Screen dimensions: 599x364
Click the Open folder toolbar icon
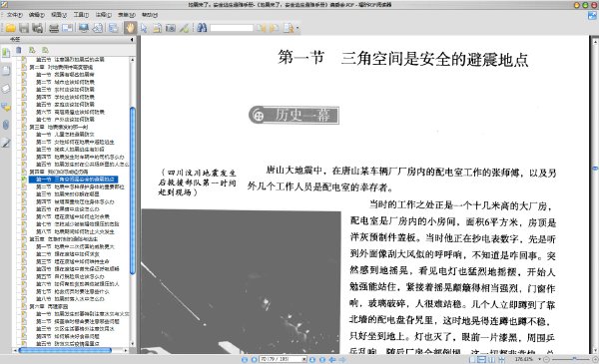[x=10, y=28]
